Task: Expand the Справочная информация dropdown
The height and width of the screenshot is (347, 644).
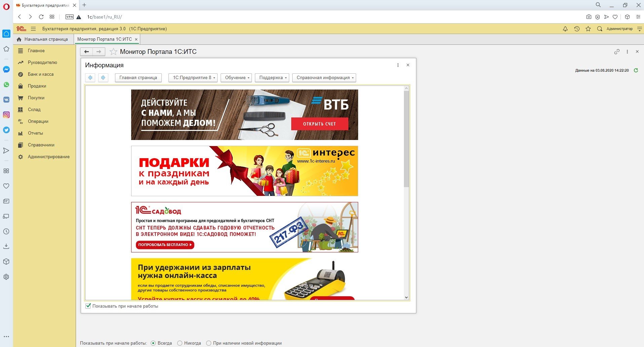Action: 324,78
